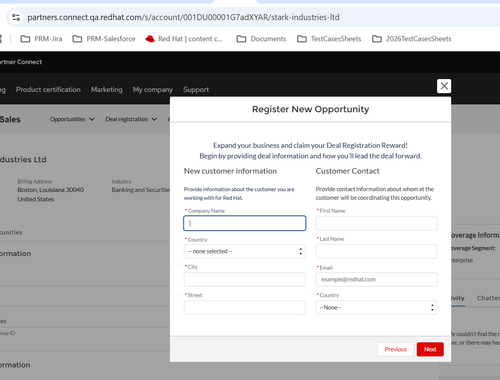The width and height of the screenshot is (500, 380).
Task: Click the Last Name field
Action: point(376,251)
